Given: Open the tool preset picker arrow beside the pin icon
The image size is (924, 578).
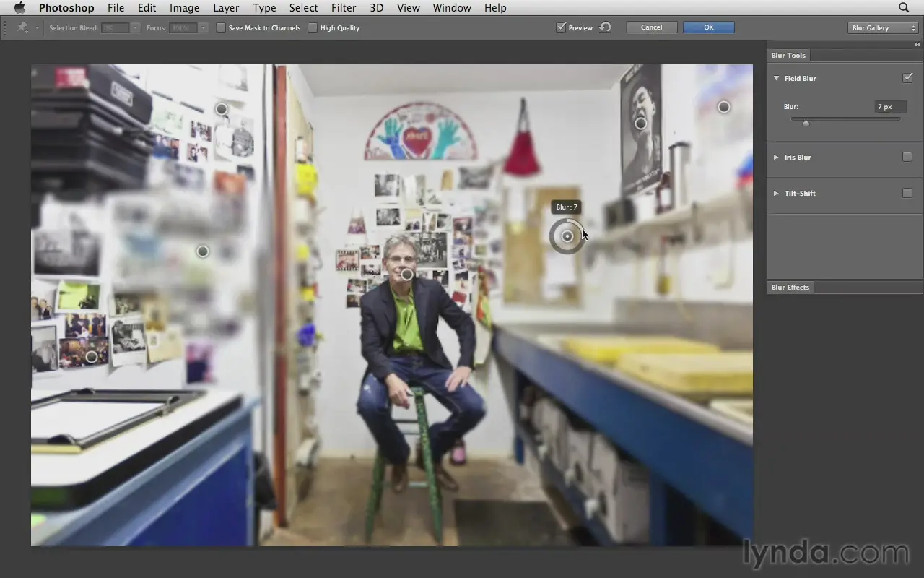Looking at the screenshot, I should 37,28.
